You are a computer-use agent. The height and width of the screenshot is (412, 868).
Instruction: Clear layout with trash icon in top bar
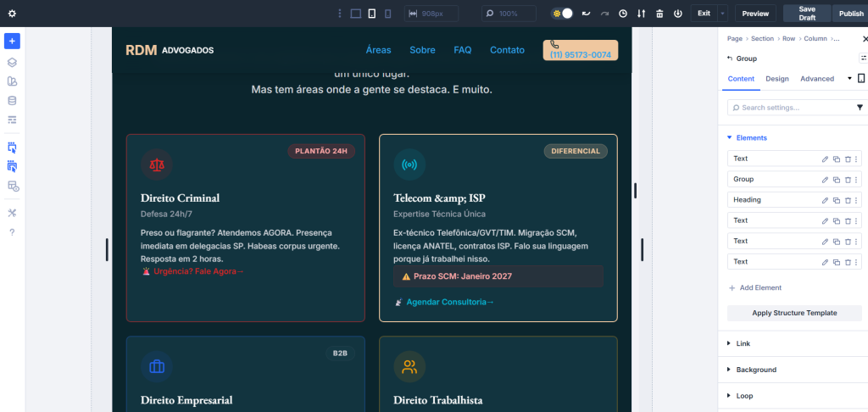click(659, 14)
